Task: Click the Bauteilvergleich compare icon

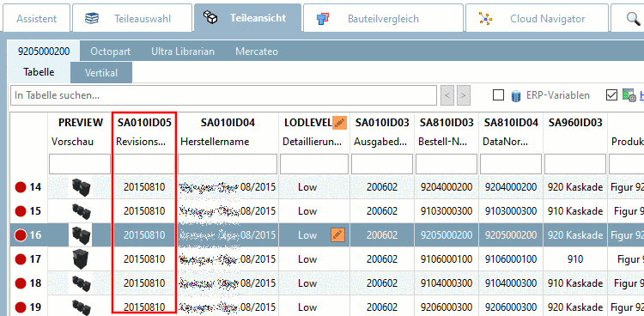Action: tap(324, 19)
